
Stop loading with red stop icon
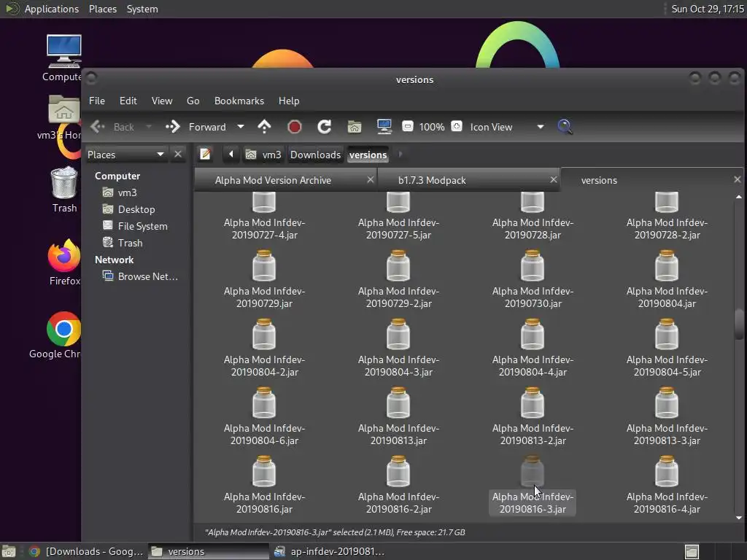295,127
